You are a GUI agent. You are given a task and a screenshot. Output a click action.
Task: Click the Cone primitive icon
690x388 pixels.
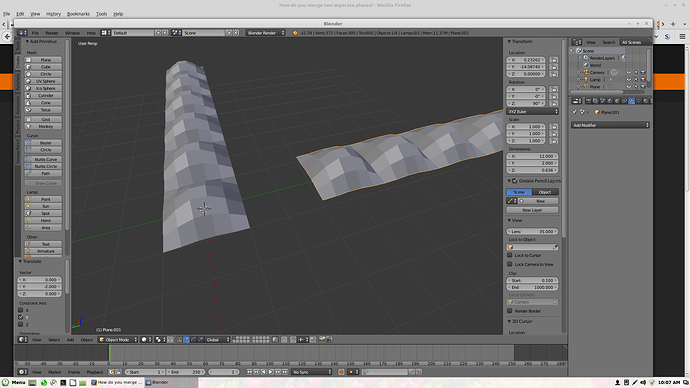[29, 102]
